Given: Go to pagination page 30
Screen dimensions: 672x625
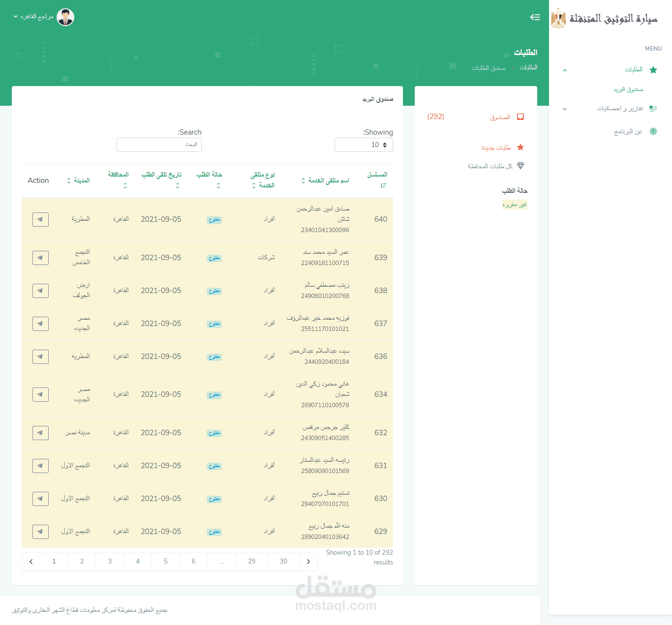Looking at the screenshot, I should [283, 561].
